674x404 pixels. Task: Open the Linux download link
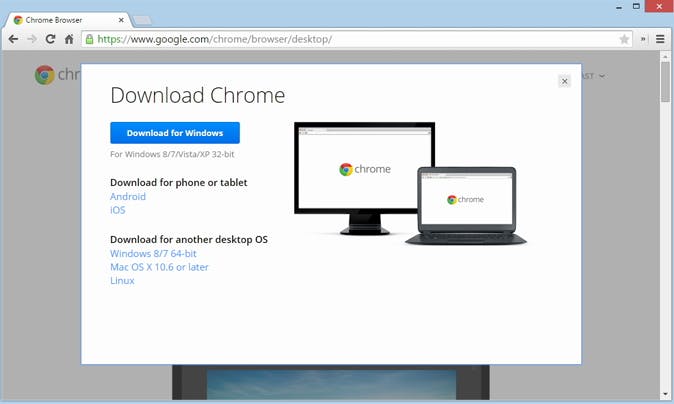click(x=122, y=281)
